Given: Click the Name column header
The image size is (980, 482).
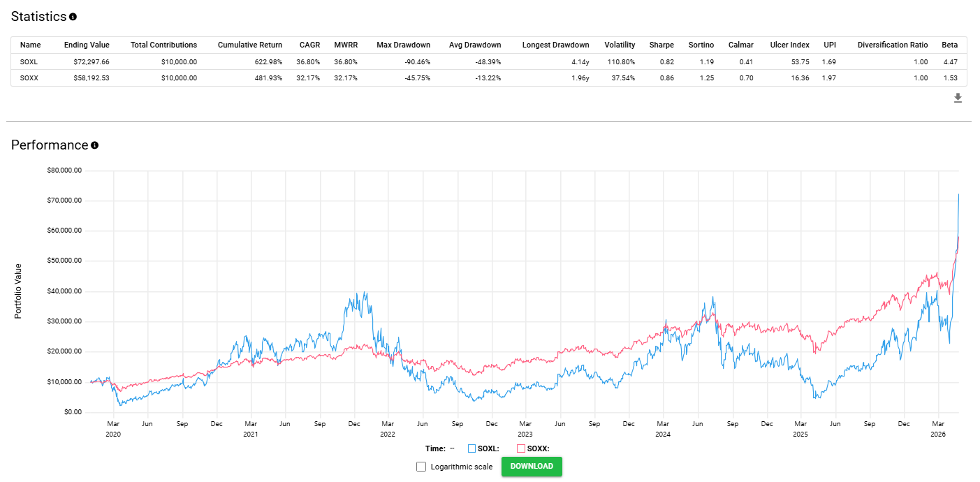Looking at the screenshot, I should click(31, 45).
